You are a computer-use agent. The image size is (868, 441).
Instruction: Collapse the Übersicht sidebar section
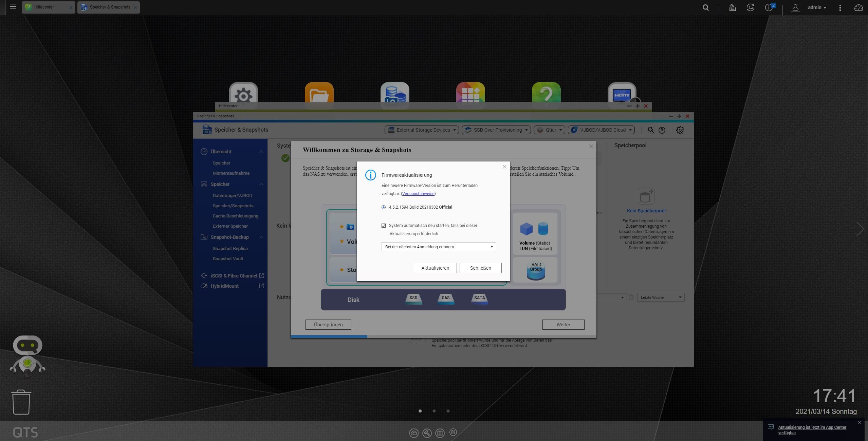[261, 152]
